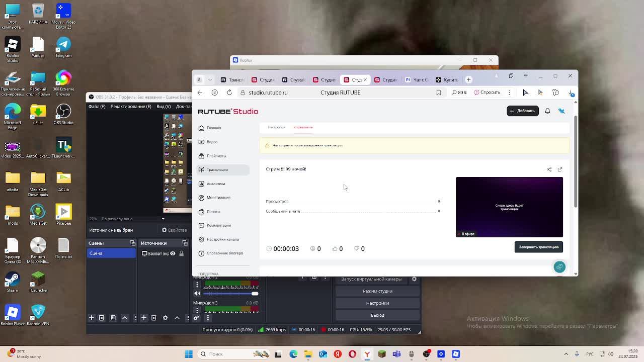The width and height of the screenshot is (644, 362).
Task: Remove the selected scene in OBS
Action: [101, 318]
